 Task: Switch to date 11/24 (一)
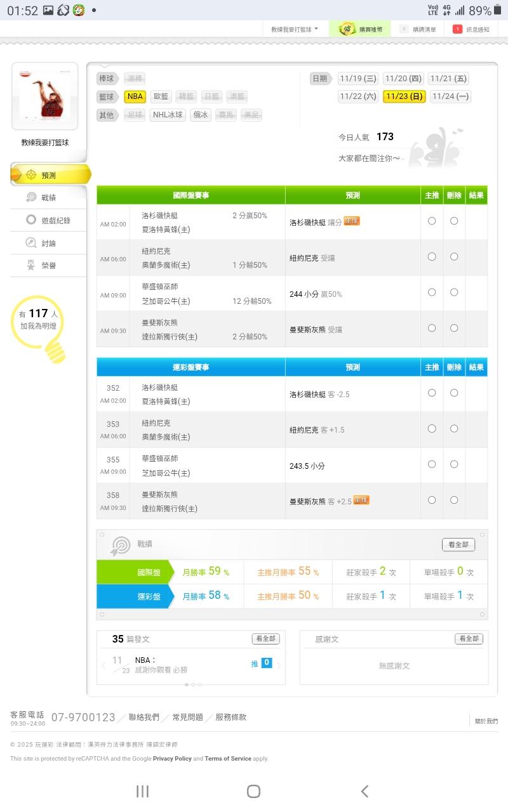[x=450, y=96]
